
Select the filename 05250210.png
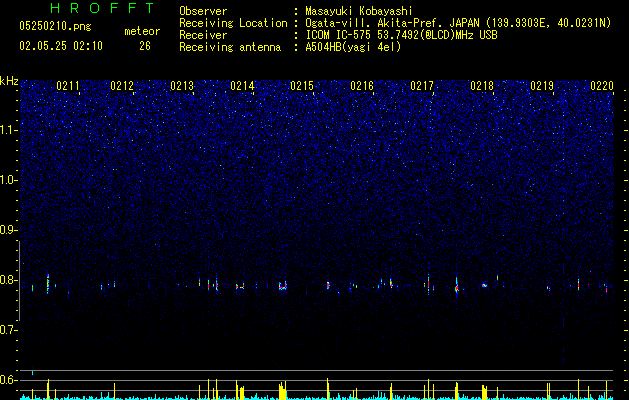pos(55,26)
